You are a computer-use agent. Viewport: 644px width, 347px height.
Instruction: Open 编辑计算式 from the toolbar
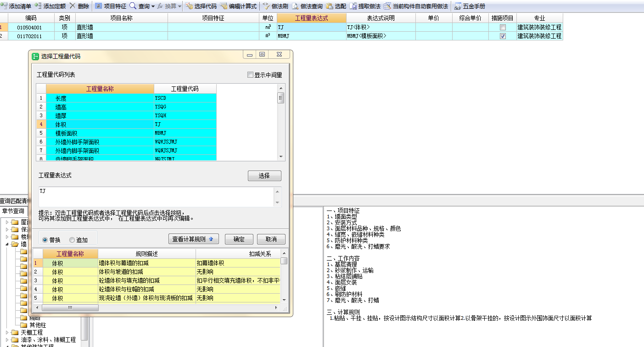(238, 6)
